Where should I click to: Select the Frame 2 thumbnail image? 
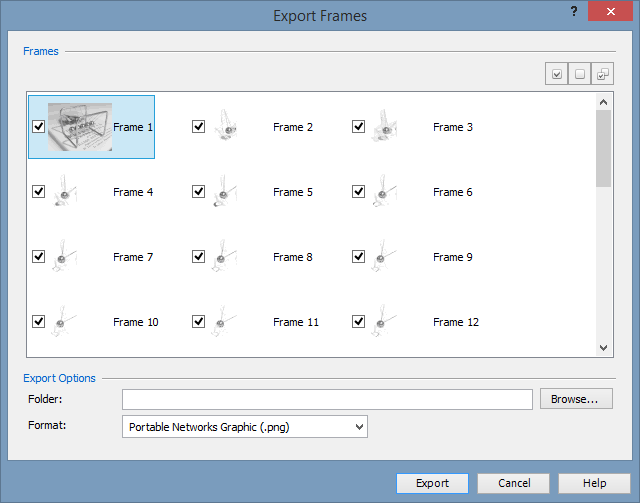pyautogui.click(x=225, y=125)
